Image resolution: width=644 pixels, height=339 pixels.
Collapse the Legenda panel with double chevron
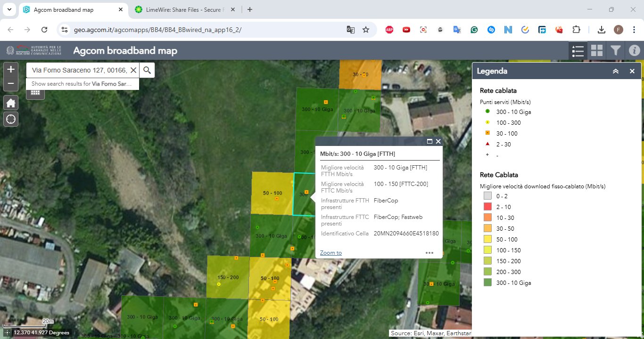point(616,71)
